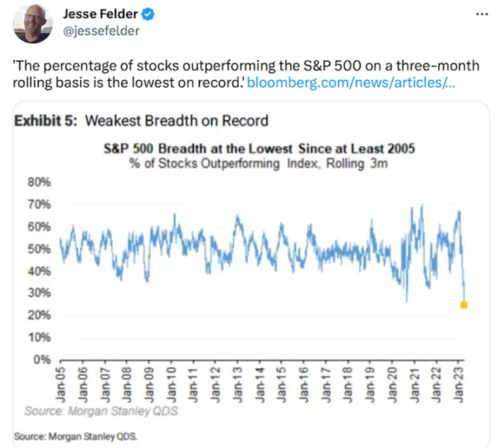This screenshot has width=499, height=448.
Task: Click the bottom Source: Morgan Stanley QDS caption
Action: (75, 436)
